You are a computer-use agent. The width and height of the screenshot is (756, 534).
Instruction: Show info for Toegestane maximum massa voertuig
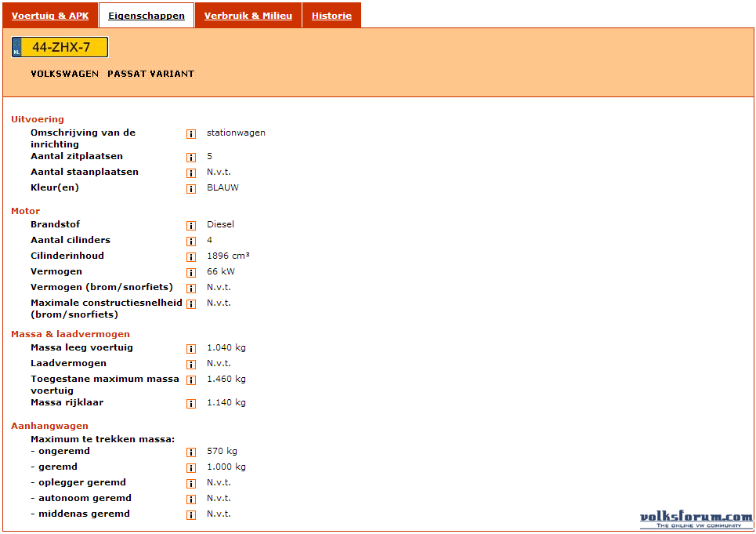click(191, 380)
